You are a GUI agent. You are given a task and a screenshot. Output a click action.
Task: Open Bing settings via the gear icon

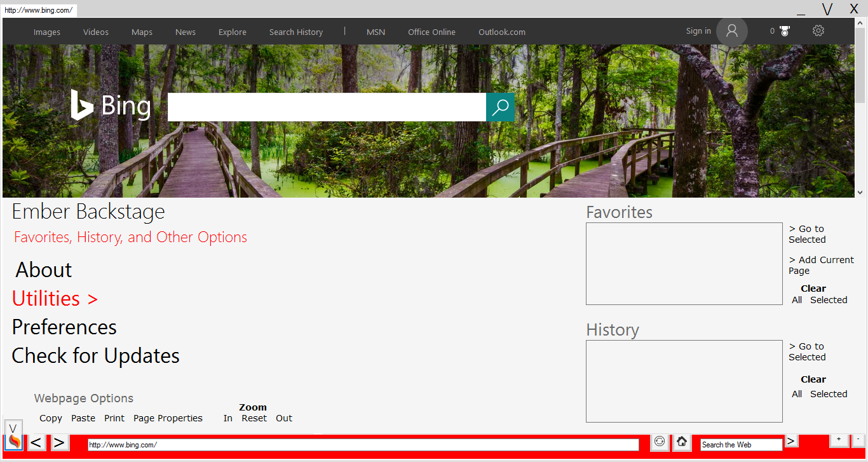pyautogui.click(x=818, y=30)
